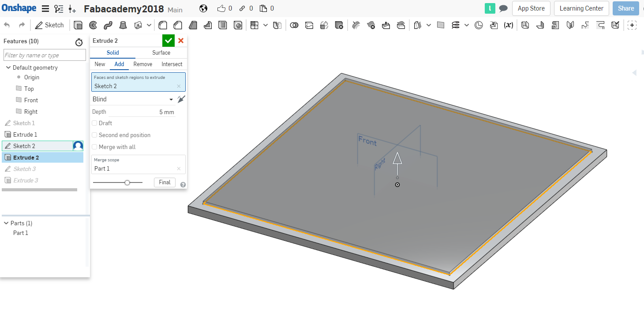Open the Learning Center
The image size is (644, 324).
(x=581, y=8)
